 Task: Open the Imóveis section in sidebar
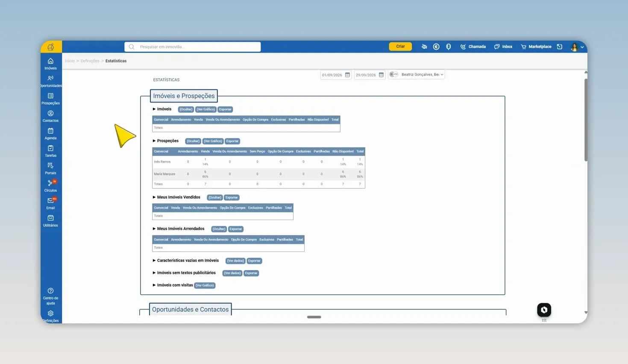point(50,64)
